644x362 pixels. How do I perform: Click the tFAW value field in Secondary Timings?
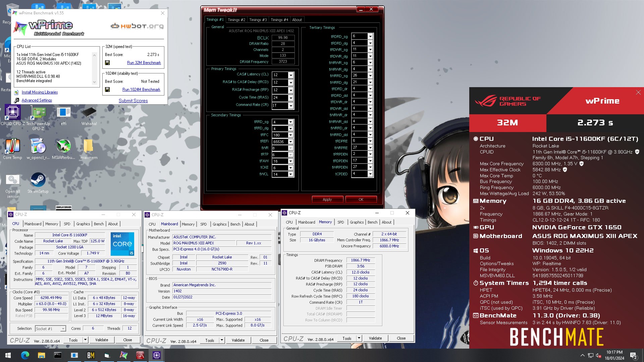pyautogui.click(x=280, y=161)
